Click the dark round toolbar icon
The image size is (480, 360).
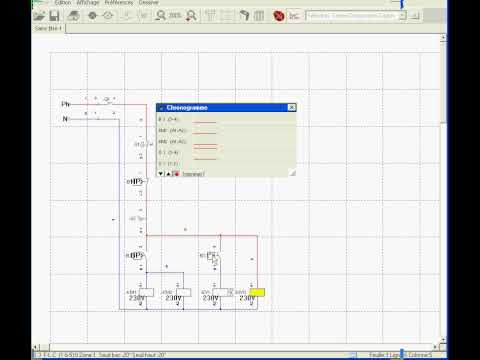pyautogui.click(x=92, y=15)
